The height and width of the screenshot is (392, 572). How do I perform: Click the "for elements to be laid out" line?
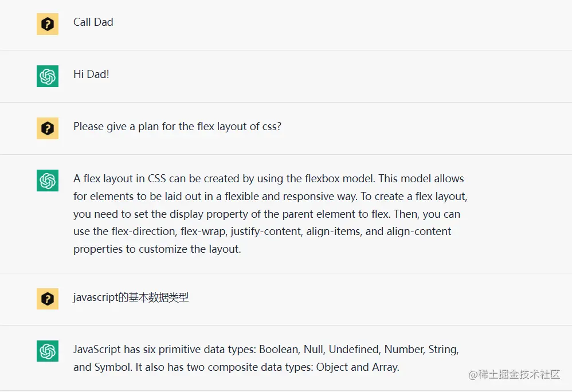click(271, 197)
